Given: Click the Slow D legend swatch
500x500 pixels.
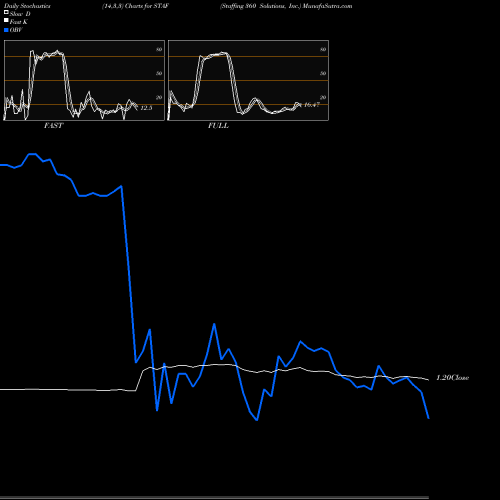Looking at the screenshot, I should (x=6, y=12).
